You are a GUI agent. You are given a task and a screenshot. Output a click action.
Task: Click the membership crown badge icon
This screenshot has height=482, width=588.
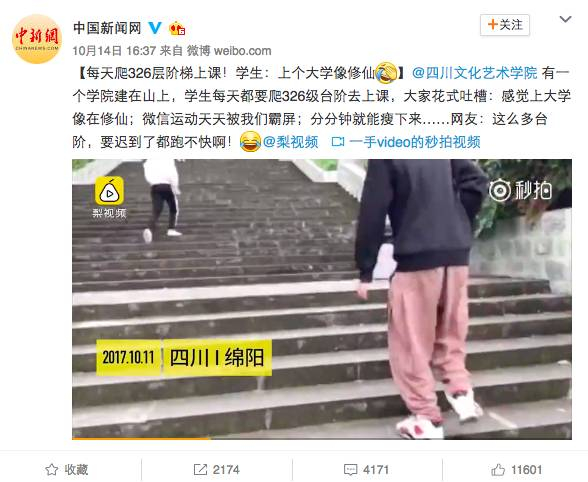(x=177, y=29)
